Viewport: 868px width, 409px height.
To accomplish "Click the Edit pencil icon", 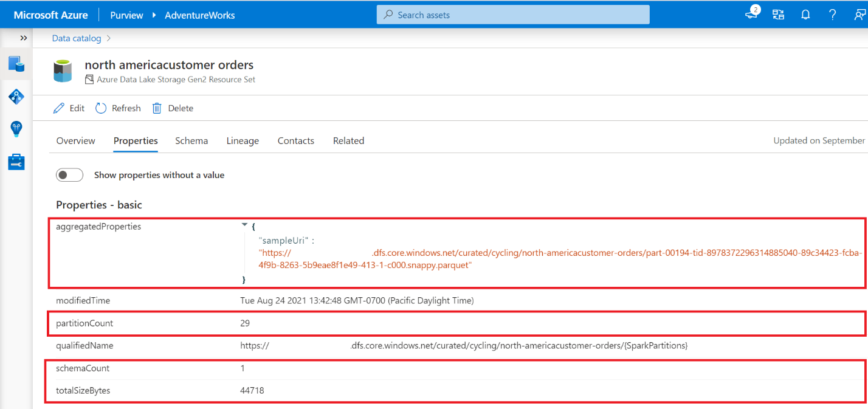I will [x=59, y=108].
